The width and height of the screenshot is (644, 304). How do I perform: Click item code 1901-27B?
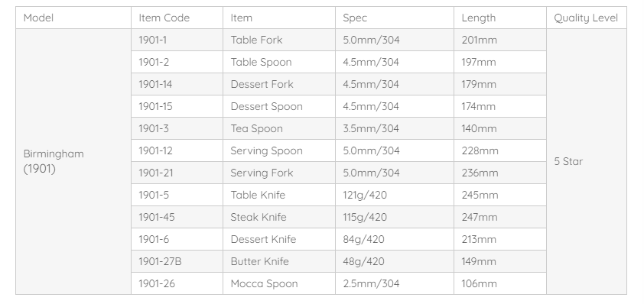click(x=177, y=262)
